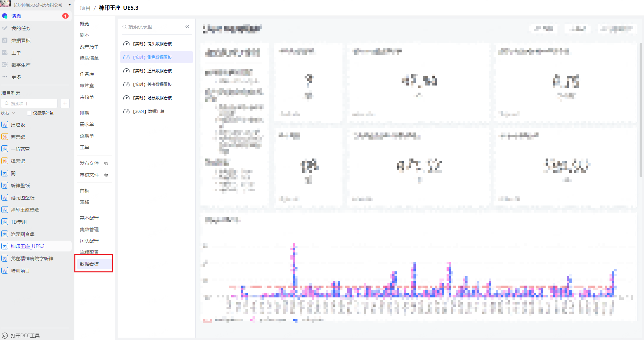Expand the 状态 filter dropdown
Viewport: 644px width, 340px height.
click(8, 113)
